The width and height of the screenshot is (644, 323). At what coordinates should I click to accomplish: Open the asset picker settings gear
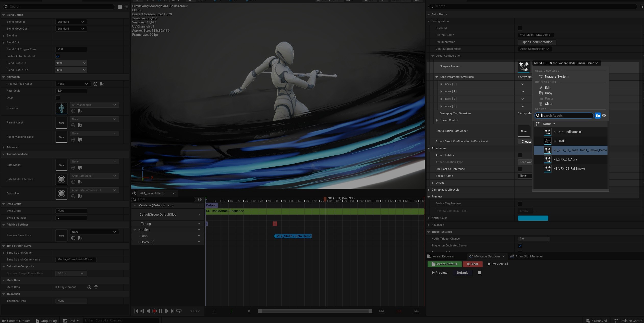(604, 116)
